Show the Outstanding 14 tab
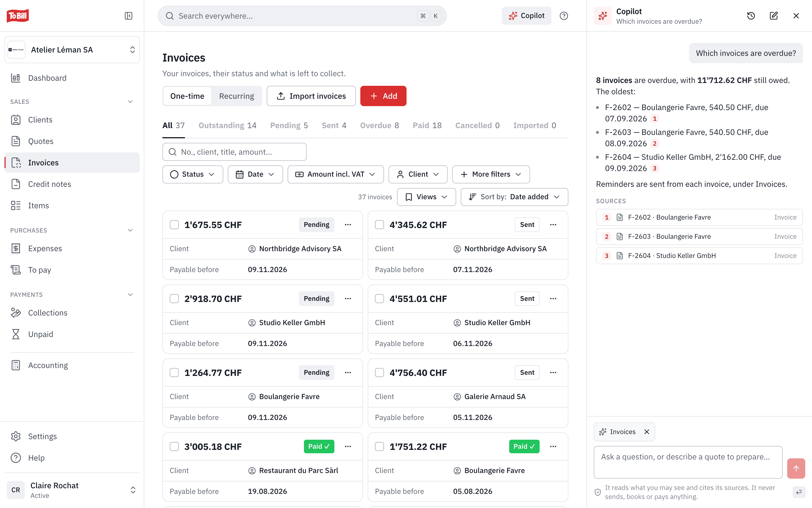This screenshot has height=508, width=812. [228, 125]
